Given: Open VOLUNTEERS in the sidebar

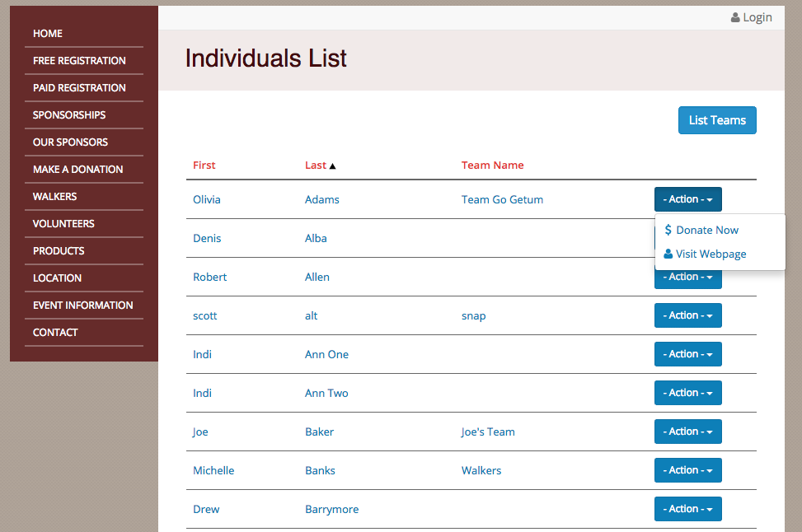Looking at the screenshot, I should [63, 224].
